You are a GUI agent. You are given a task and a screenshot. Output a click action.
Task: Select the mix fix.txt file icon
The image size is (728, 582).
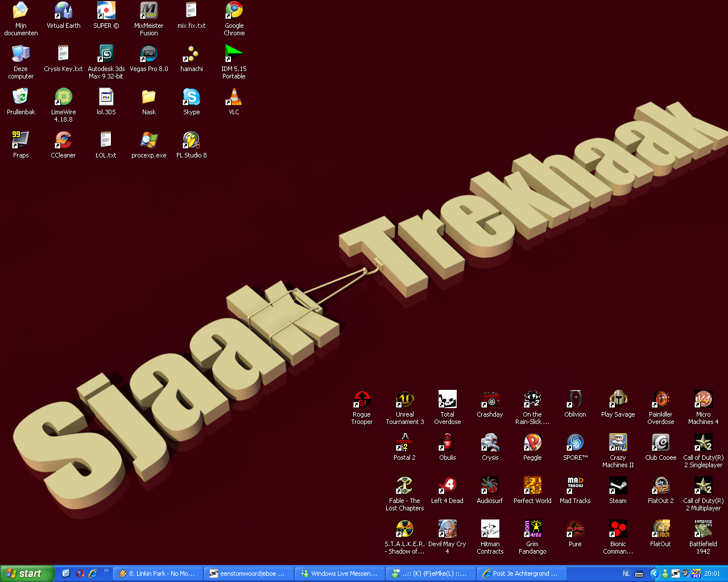192,10
